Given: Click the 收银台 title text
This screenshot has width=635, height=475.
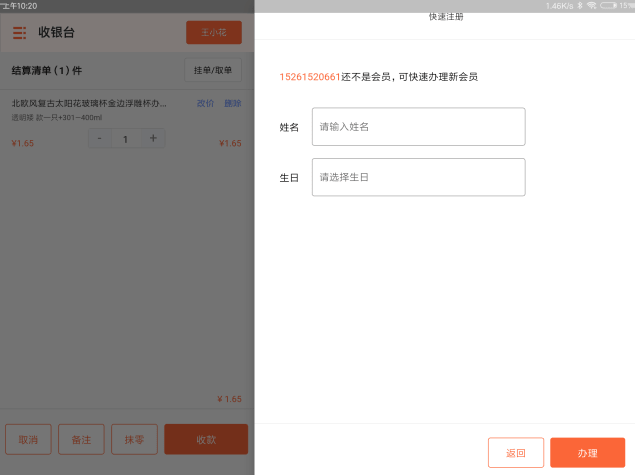Looking at the screenshot, I should pos(56,32).
